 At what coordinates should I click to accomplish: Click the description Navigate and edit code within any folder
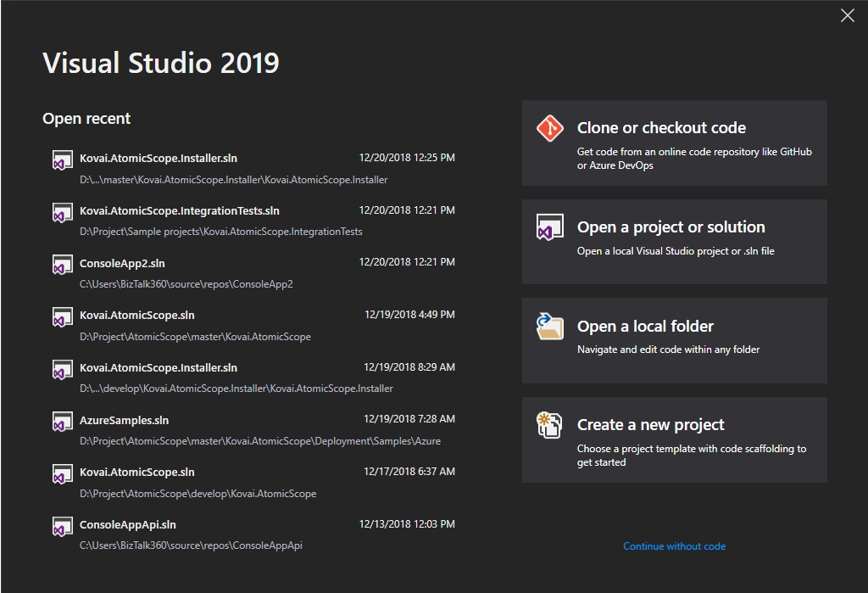668,350
